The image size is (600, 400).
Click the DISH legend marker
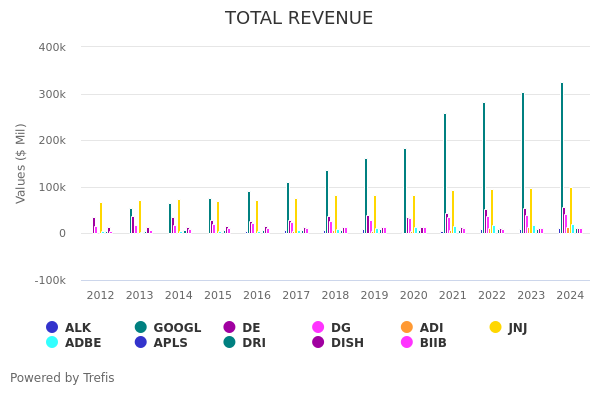[x=318, y=343]
